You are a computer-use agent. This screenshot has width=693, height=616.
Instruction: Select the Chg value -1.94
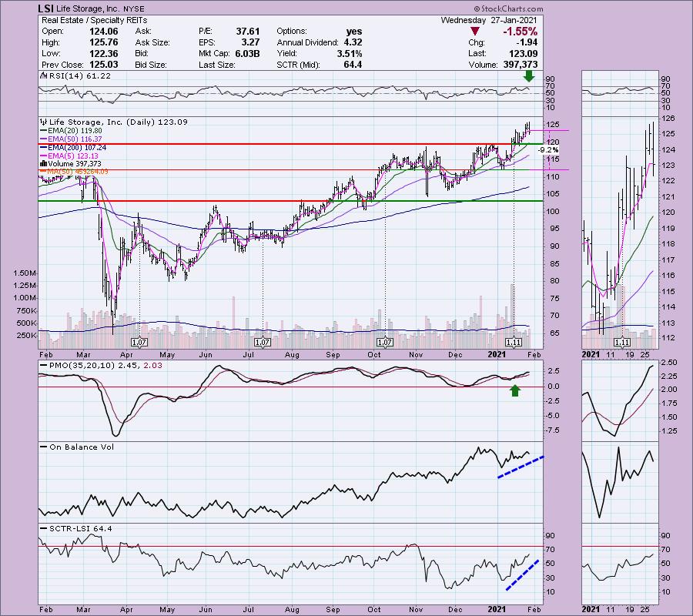click(x=527, y=42)
